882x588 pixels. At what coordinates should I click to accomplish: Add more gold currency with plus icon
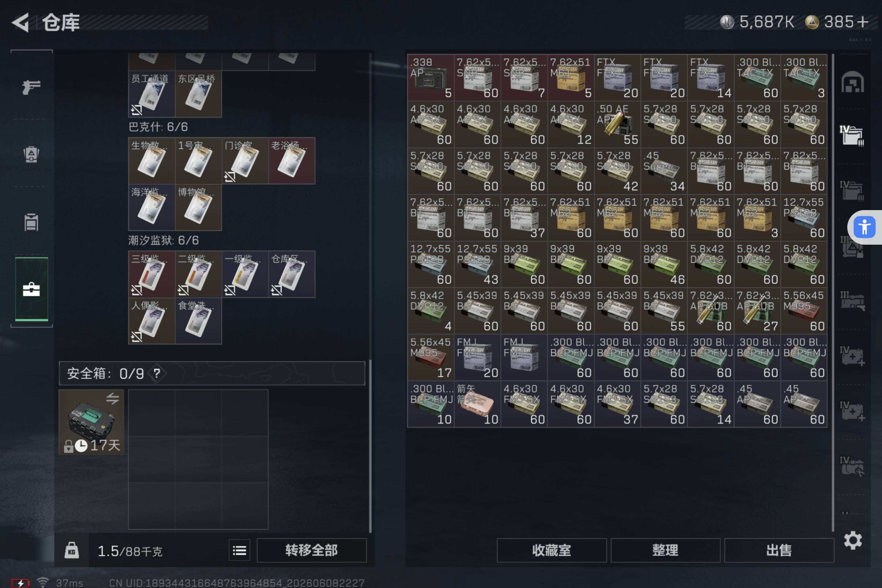pyautogui.click(x=862, y=22)
